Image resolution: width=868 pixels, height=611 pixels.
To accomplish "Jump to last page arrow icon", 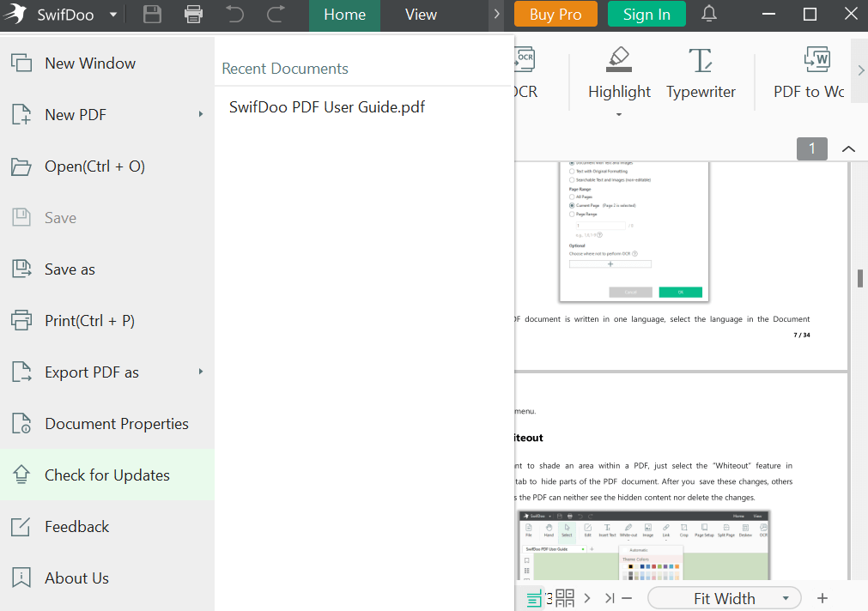I will pyautogui.click(x=610, y=598).
